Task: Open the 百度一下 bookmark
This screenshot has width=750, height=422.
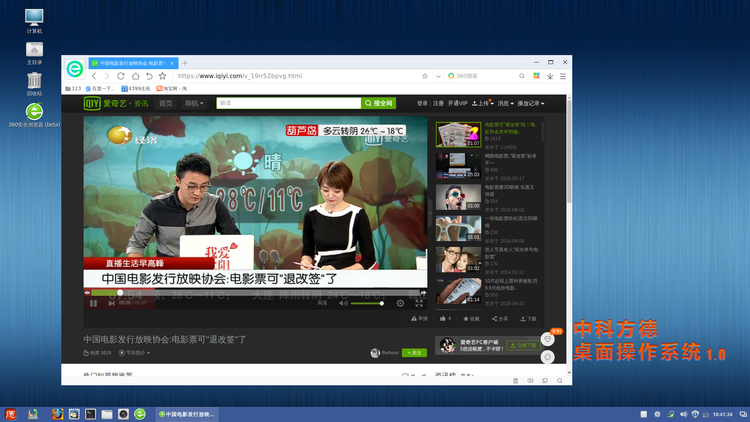Action: pos(99,89)
